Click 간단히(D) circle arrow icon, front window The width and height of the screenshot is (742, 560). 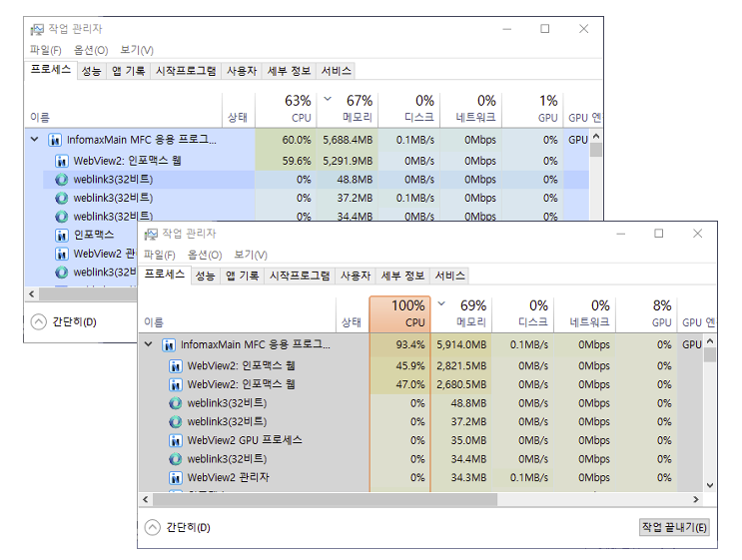(x=153, y=527)
